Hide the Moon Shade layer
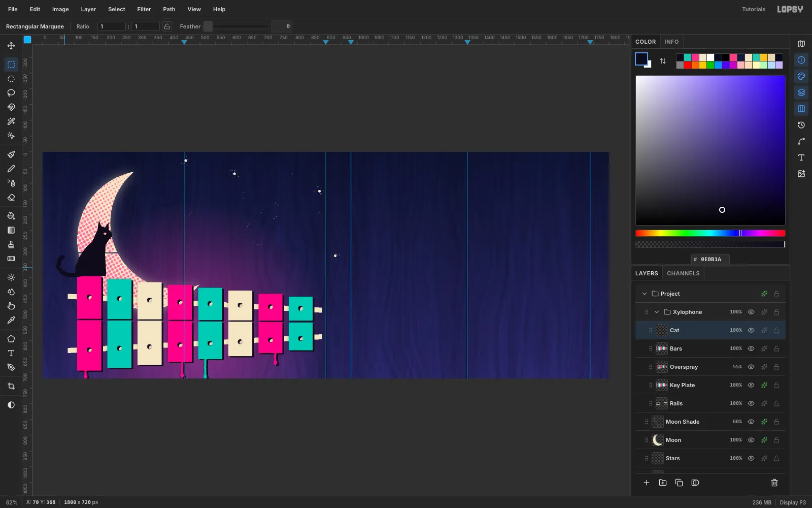812x508 pixels. (x=751, y=422)
